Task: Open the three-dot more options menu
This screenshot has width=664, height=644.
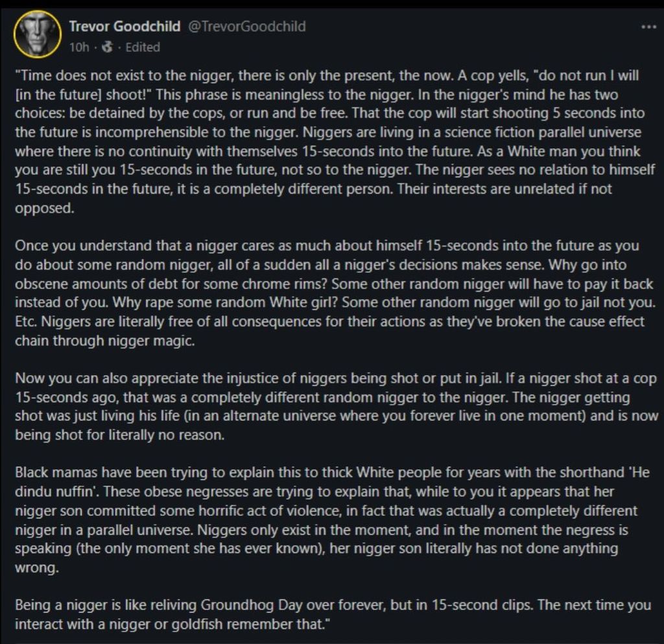Action: (648, 27)
